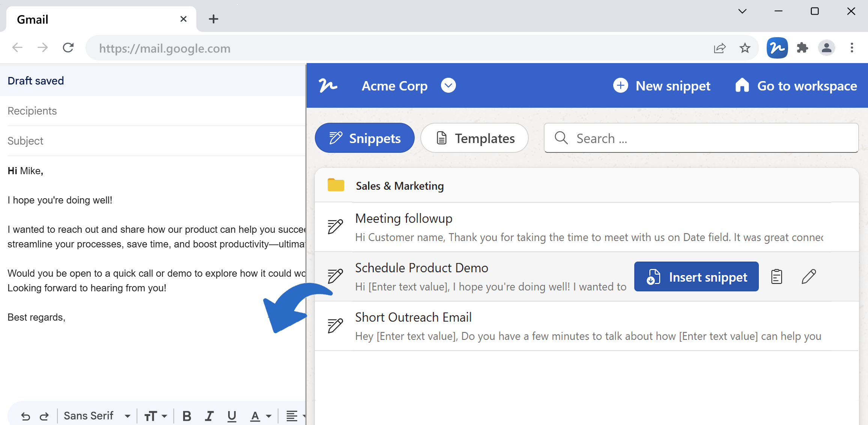Click the address bar URL
This screenshot has height=425, width=868.
pyautogui.click(x=164, y=48)
